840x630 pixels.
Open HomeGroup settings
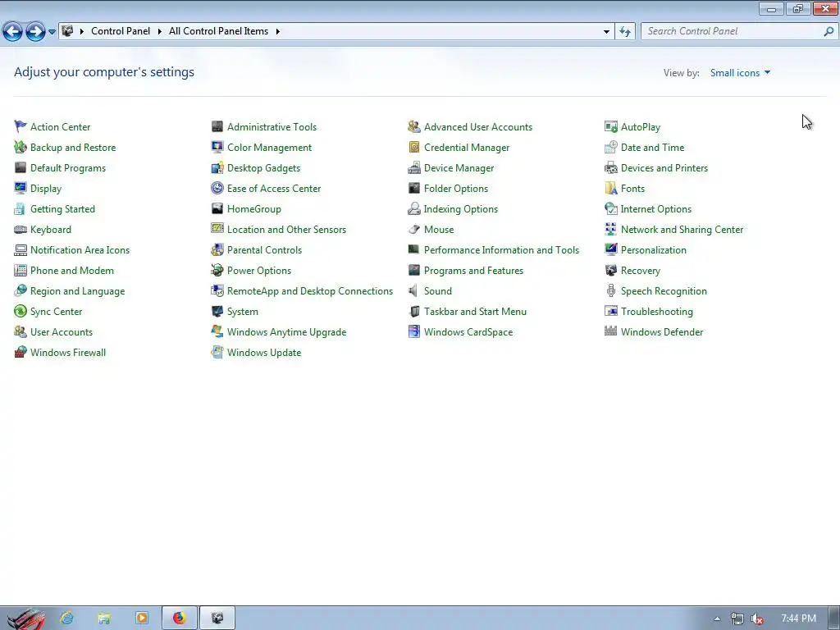254,209
